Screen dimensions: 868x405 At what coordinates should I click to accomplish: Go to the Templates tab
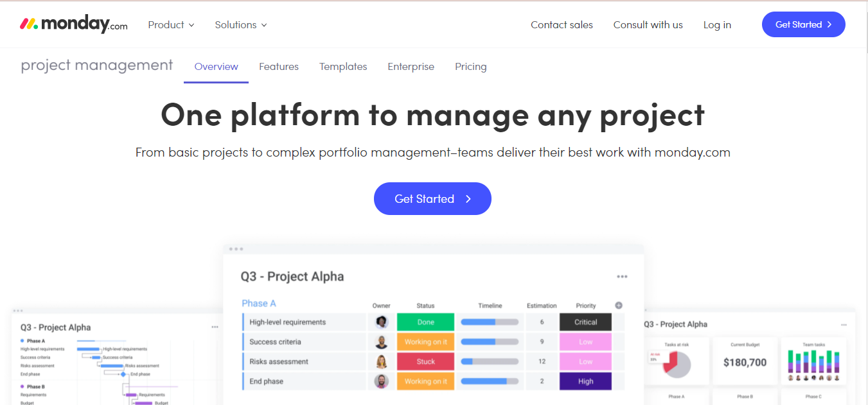(x=343, y=67)
